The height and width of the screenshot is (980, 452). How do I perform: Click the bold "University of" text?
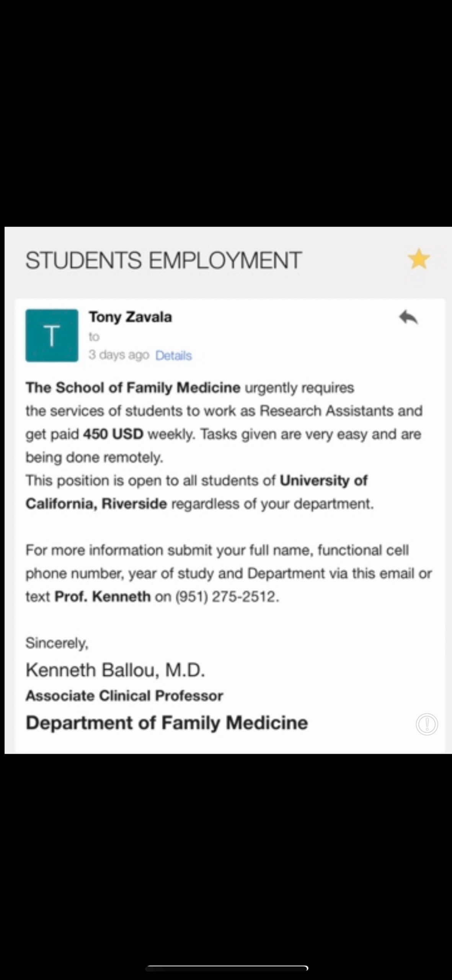tap(323, 480)
